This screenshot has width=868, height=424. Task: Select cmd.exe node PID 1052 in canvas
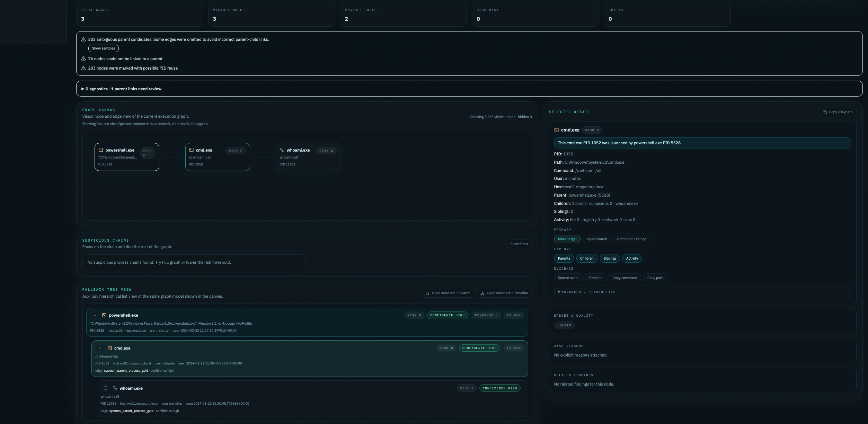218,157
